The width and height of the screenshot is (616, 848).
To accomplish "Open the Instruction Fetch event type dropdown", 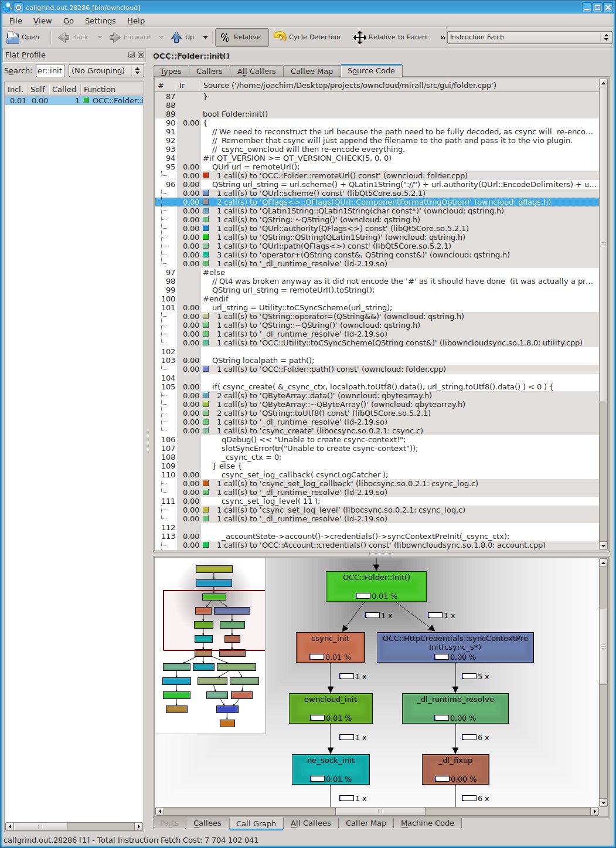I will click(x=529, y=37).
